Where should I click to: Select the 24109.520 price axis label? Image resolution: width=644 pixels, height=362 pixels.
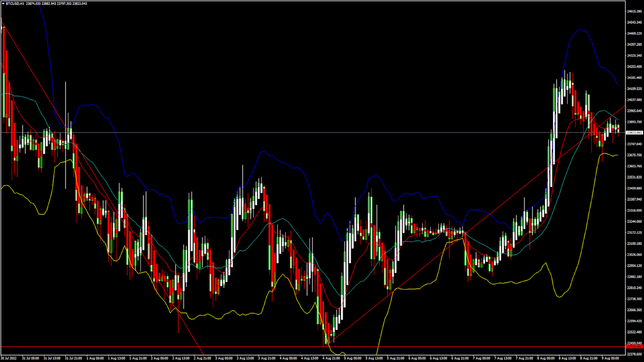coord(633,88)
